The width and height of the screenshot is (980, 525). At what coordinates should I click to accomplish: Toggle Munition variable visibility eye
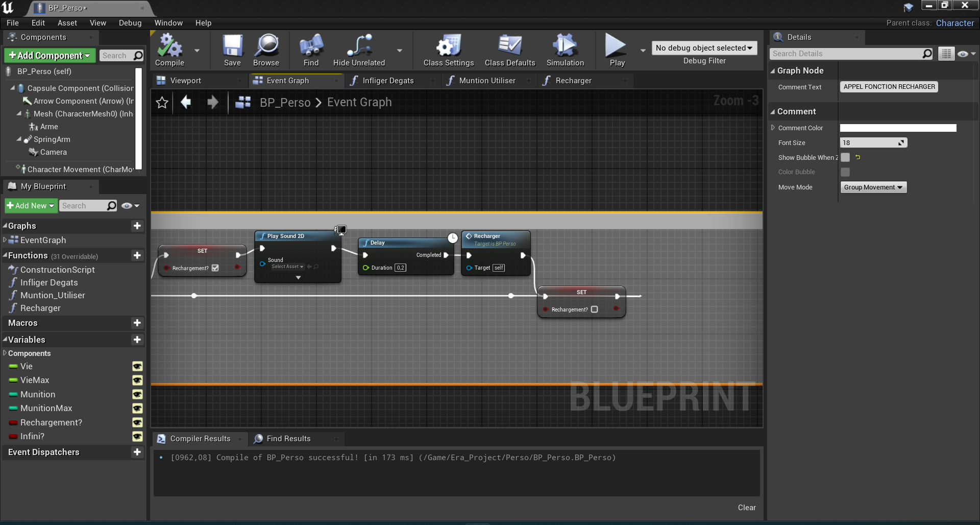click(x=137, y=394)
